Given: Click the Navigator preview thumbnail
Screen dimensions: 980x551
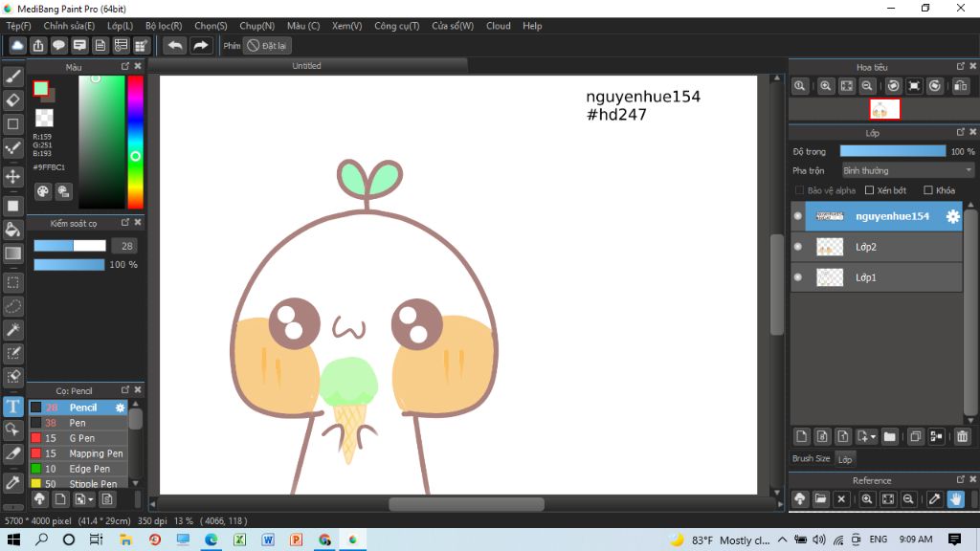Looking at the screenshot, I should pyautogui.click(x=884, y=109).
